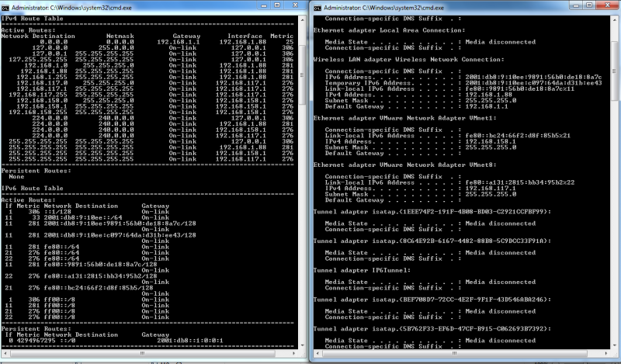Click IPv4 Address value '192.168.117.1' in ipconfig

[x=491, y=189]
